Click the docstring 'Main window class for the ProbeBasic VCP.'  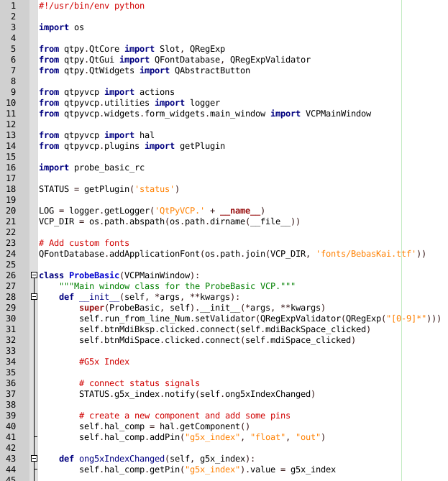(x=177, y=286)
